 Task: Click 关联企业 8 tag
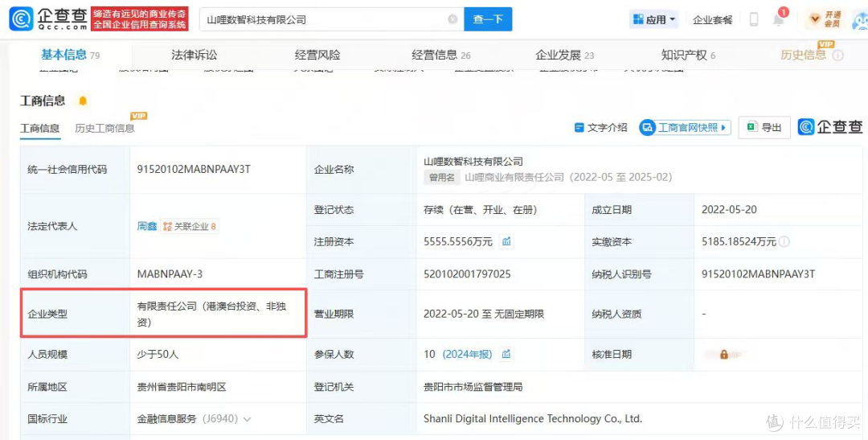coord(190,226)
